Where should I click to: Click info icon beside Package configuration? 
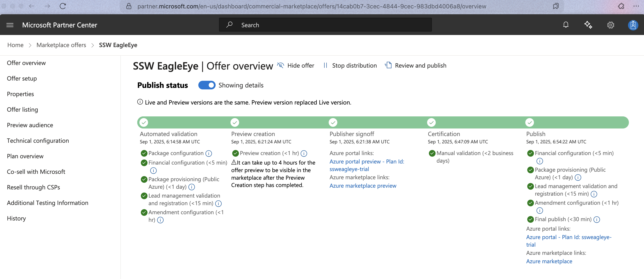coord(208,153)
